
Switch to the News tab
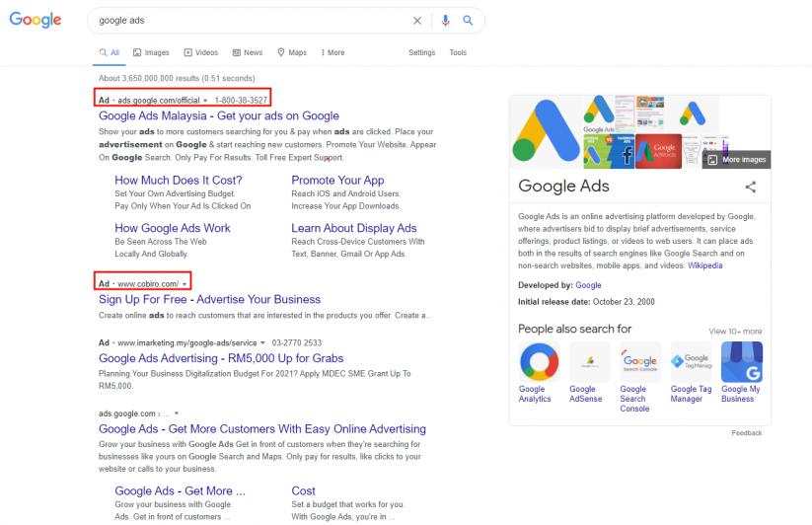coord(248,53)
